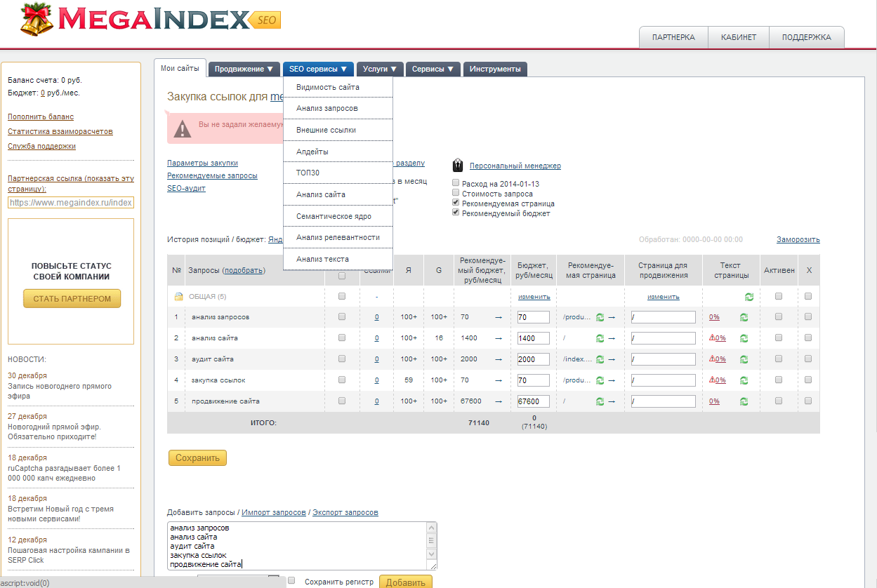Enable the 'Расход на 2014-01-13' checkbox
Screen dimensions: 877x588
(x=456, y=183)
